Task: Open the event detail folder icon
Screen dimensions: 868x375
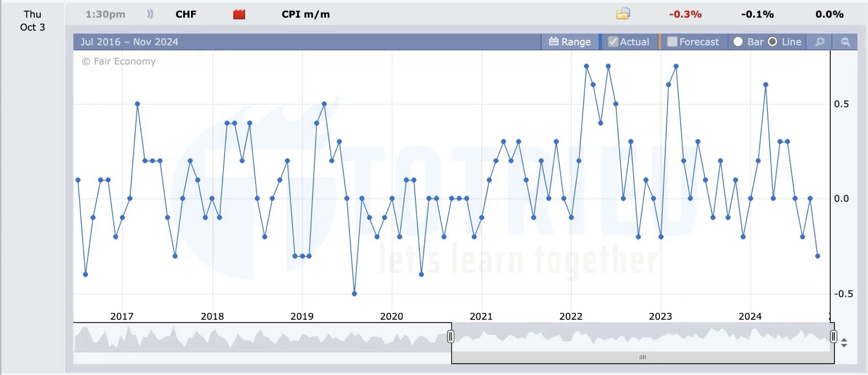Action: click(x=623, y=14)
